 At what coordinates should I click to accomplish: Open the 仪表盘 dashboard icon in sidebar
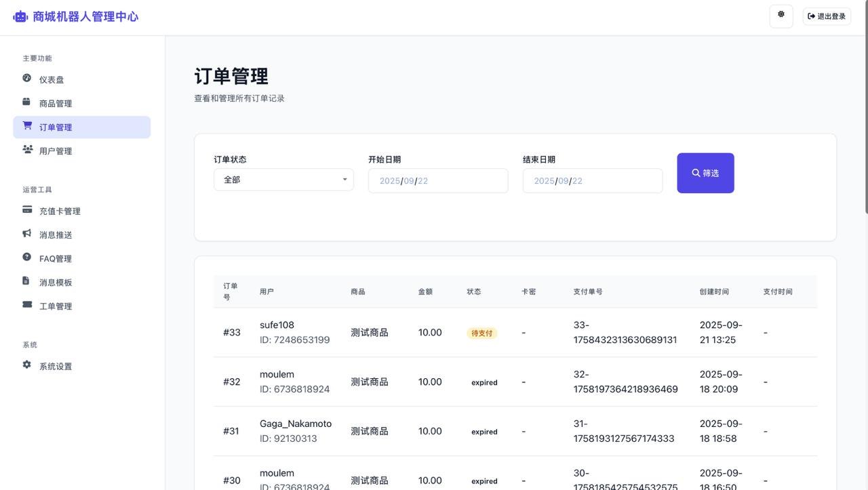point(27,79)
